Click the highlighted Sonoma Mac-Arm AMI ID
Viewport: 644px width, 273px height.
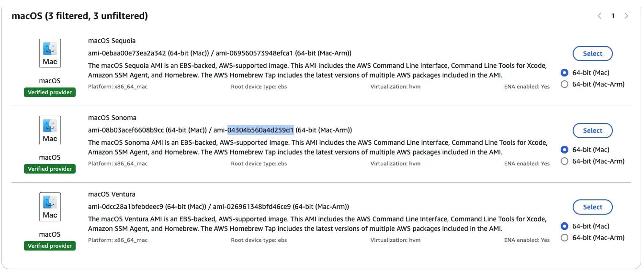pos(260,130)
